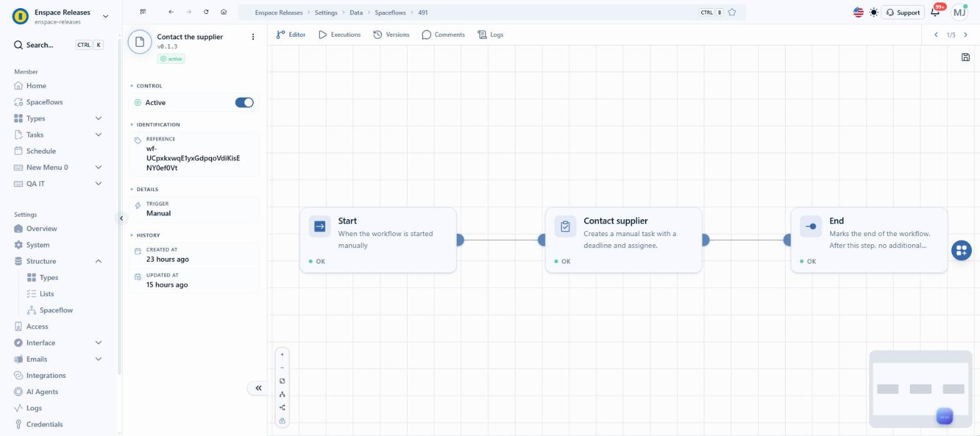Image resolution: width=980 pixels, height=436 pixels.
Task: Switch to the Comments tab
Action: pyautogui.click(x=443, y=34)
